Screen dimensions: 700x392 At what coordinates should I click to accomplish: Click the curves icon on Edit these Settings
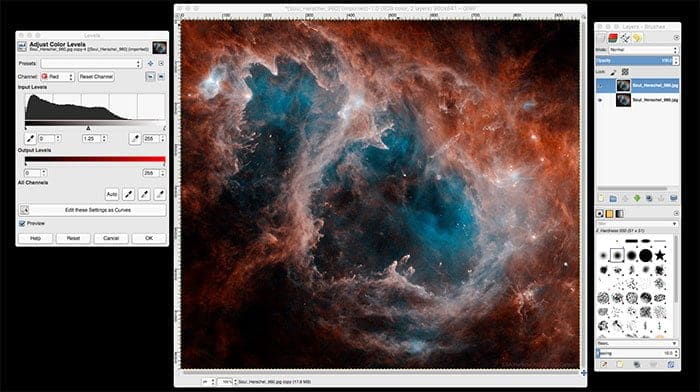click(24, 209)
